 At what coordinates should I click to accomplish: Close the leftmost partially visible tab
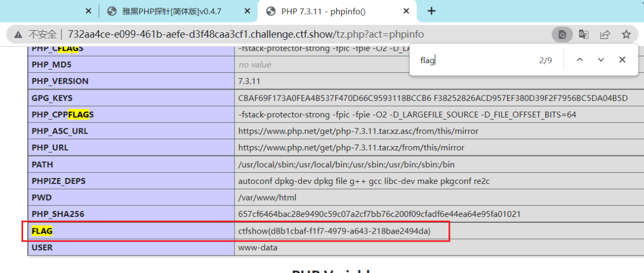pyautogui.click(x=88, y=11)
